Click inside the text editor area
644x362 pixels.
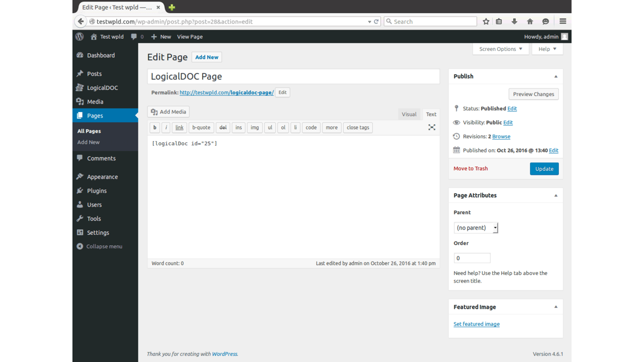(x=293, y=197)
